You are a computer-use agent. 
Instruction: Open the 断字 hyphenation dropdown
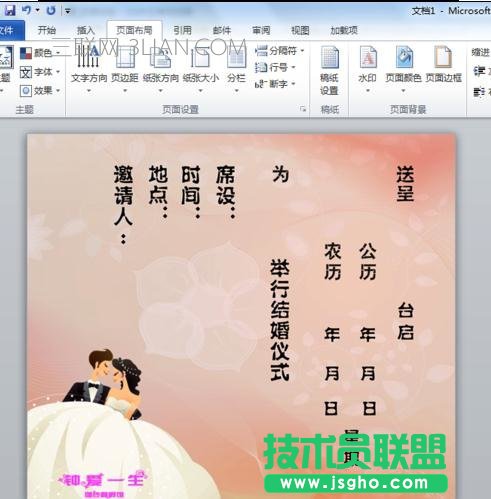pyautogui.click(x=275, y=84)
